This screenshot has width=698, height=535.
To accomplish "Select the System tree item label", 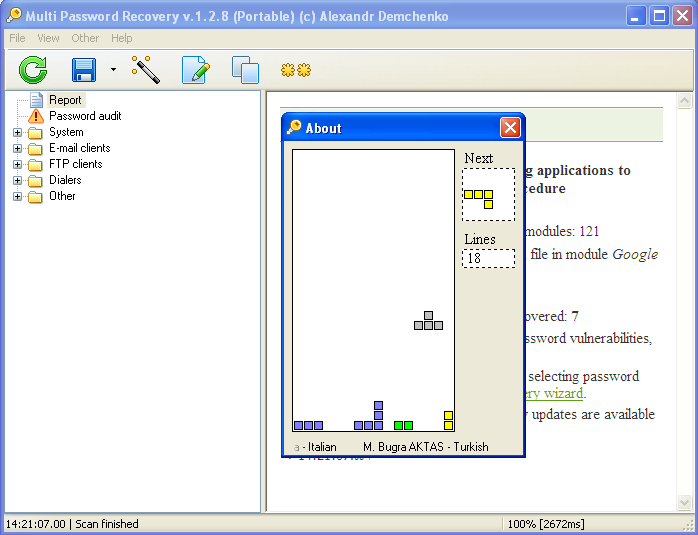I will tap(66, 132).
